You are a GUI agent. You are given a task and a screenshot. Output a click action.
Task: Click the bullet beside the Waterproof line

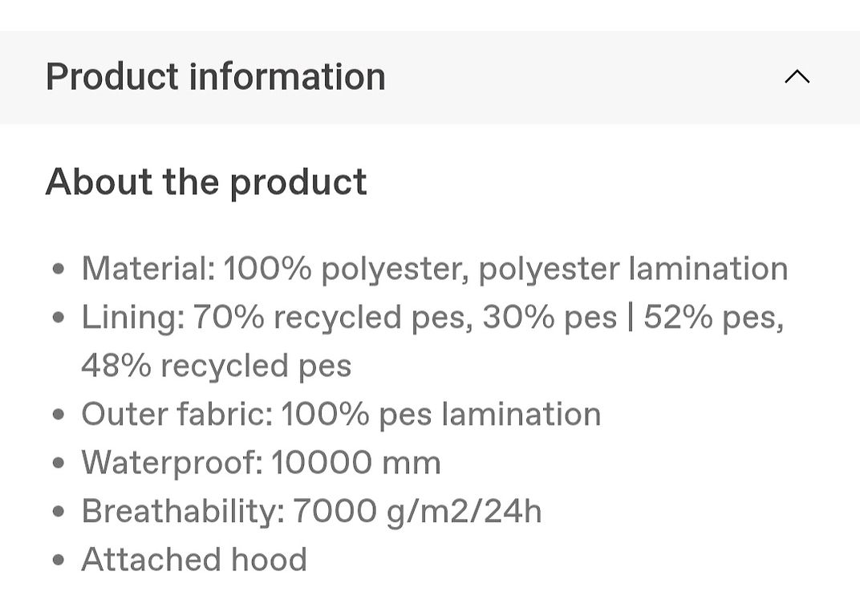pos(59,463)
